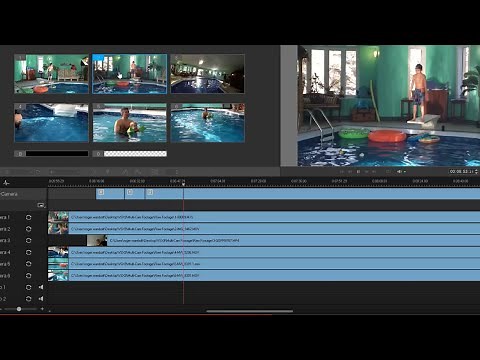Screen dimensions: 480x360
Task: Click the track options icon below the Multi-Camera label
Action: coord(41,205)
